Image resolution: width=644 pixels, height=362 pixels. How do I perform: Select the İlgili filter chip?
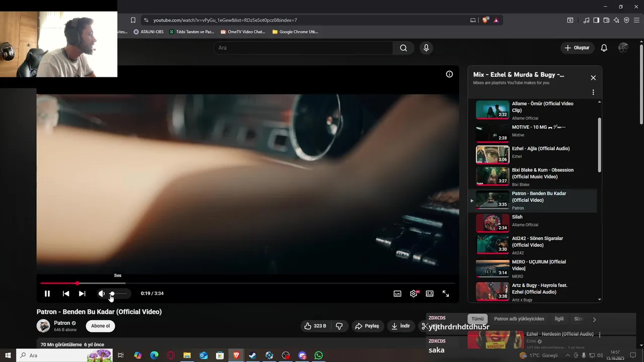coord(559,319)
